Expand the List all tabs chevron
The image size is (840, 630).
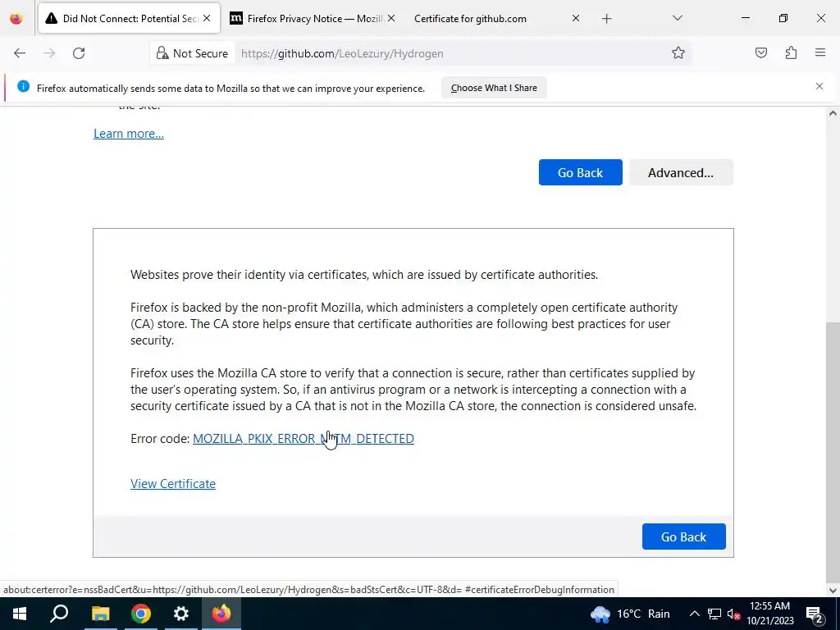[x=677, y=18]
